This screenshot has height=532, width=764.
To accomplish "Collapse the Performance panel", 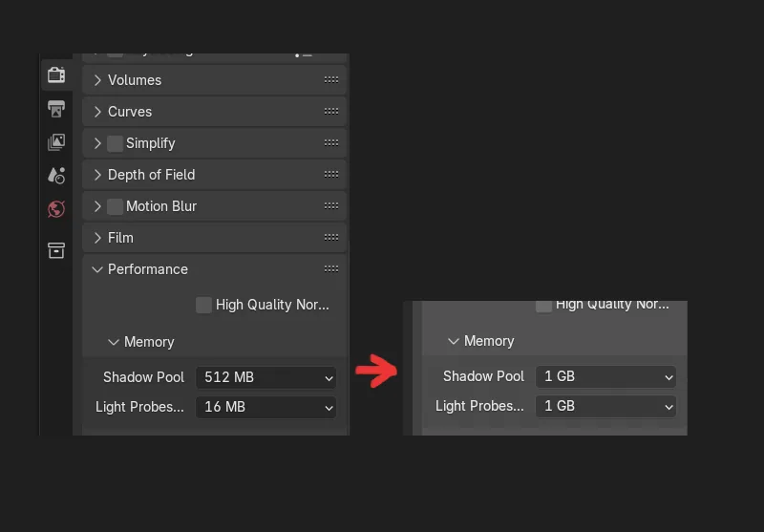I will pyautogui.click(x=97, y=269).
